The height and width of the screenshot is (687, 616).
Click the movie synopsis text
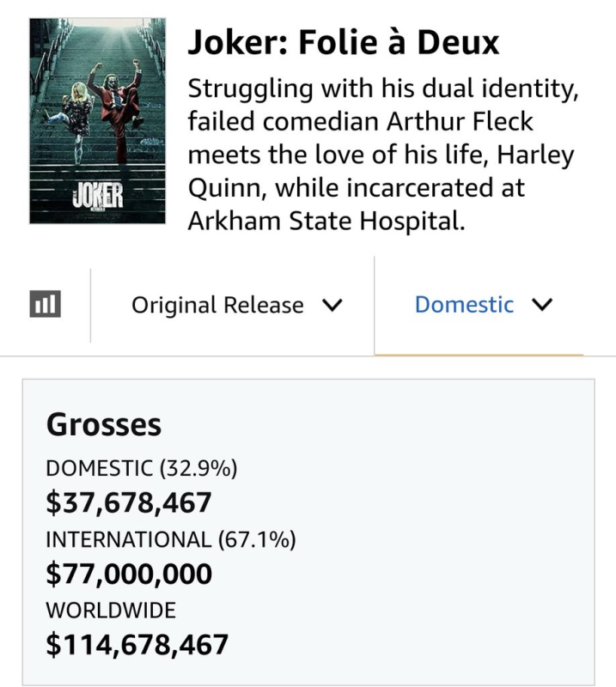point(381,155)
